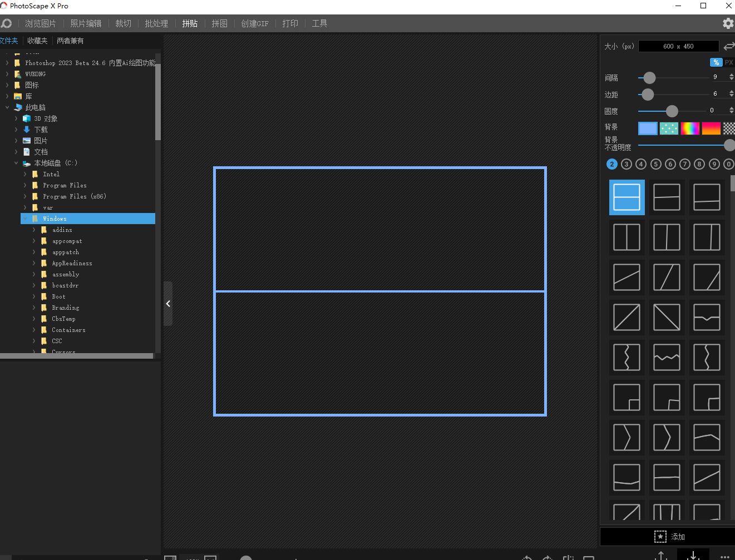Screen dimensions: 735x560
Task: Switch units to PX
Action: 728,62
